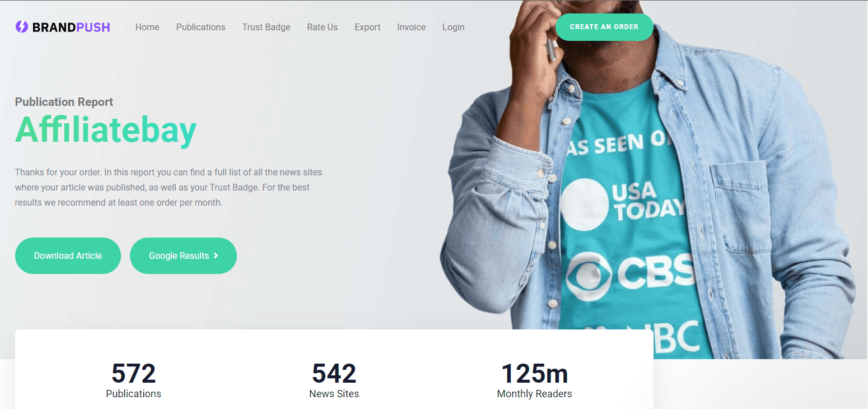Click the 572 Publications statistic

(x=133, y=380)
